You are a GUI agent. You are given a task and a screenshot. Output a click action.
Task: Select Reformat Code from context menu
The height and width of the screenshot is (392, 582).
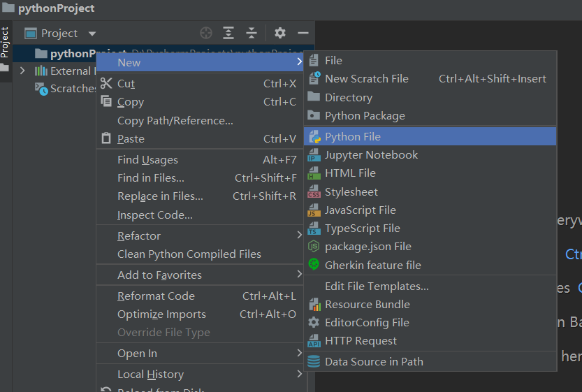pyautogui.click(x=156, y=296)
